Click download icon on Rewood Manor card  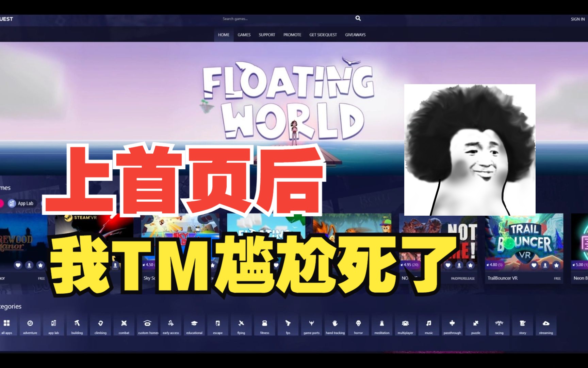pyautogui.click(x=29, y=265)
